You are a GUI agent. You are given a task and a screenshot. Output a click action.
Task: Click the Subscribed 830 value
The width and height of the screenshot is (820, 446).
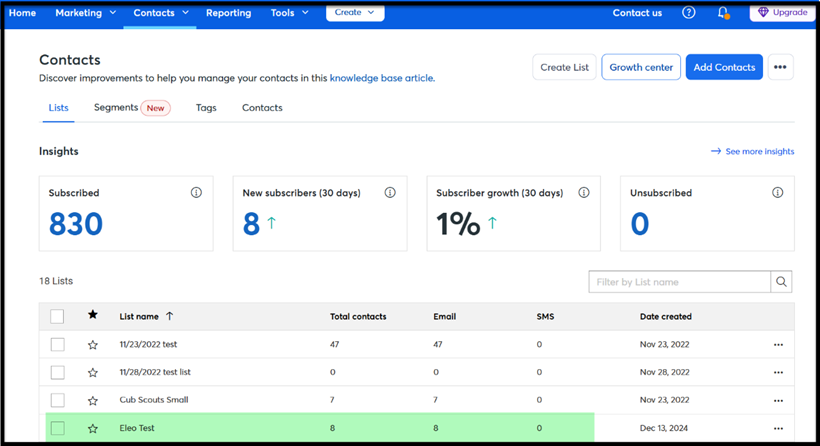tap(76, 224)
